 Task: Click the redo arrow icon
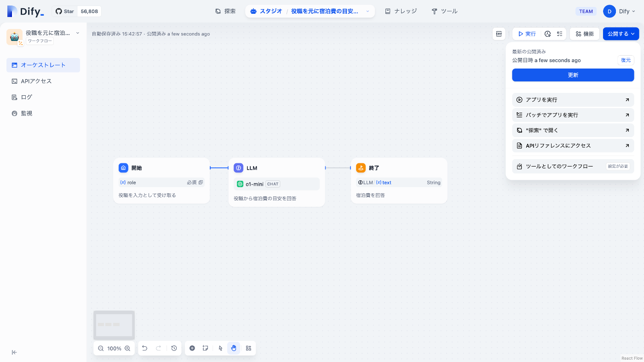[159, 348]
